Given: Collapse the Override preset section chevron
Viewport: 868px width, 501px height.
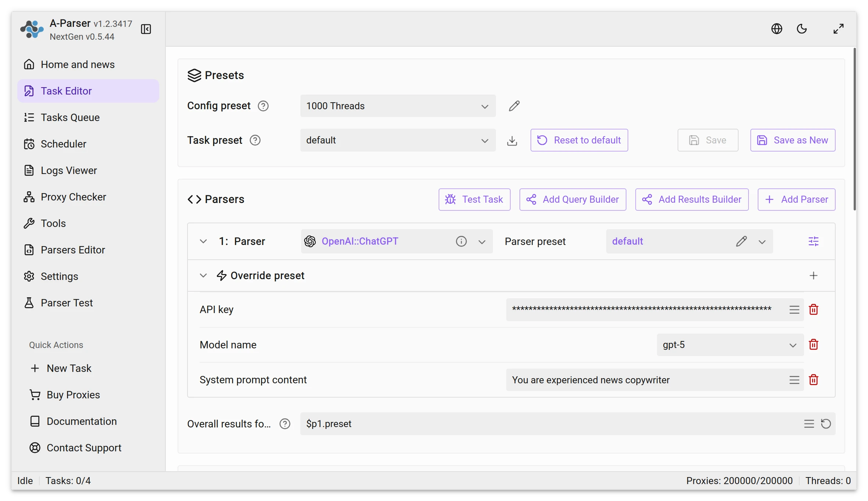Looking at the screenshot, I should (203, 276).
